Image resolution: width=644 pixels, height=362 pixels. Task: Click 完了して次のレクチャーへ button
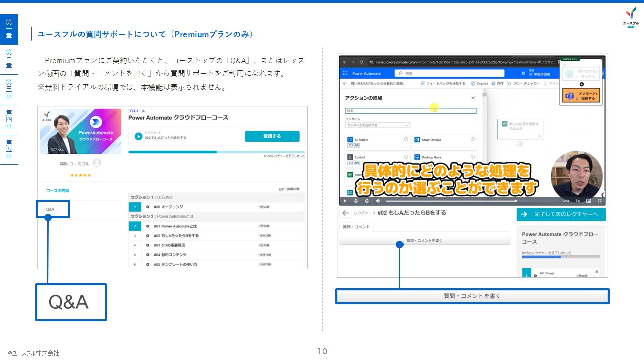(x=561, y=214)
